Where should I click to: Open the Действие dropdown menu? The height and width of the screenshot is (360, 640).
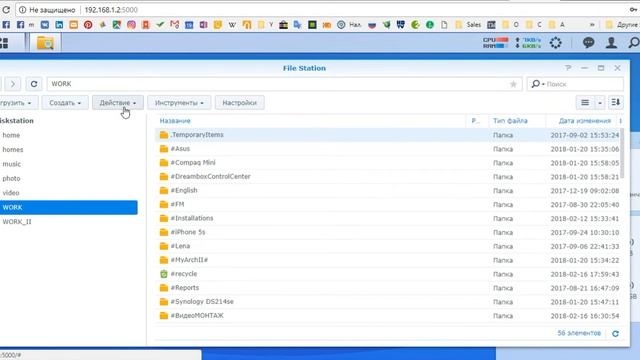point(118,103)
